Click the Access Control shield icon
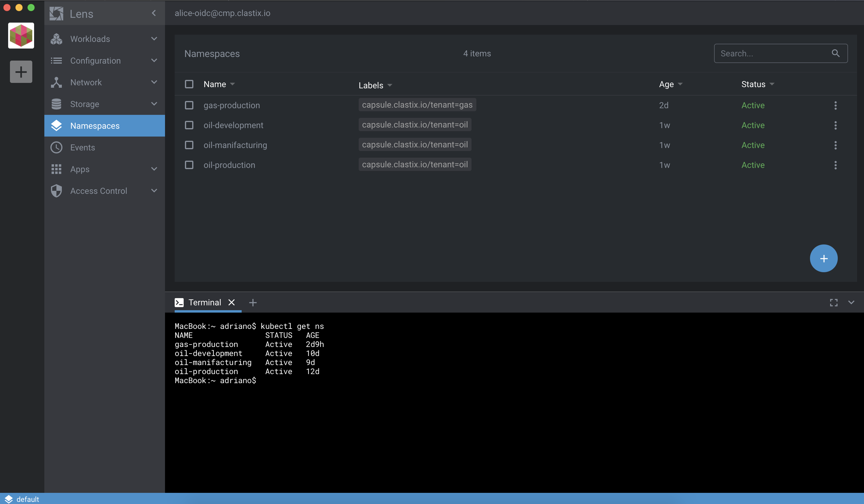The image size is (864, 504). pos(56,191)
